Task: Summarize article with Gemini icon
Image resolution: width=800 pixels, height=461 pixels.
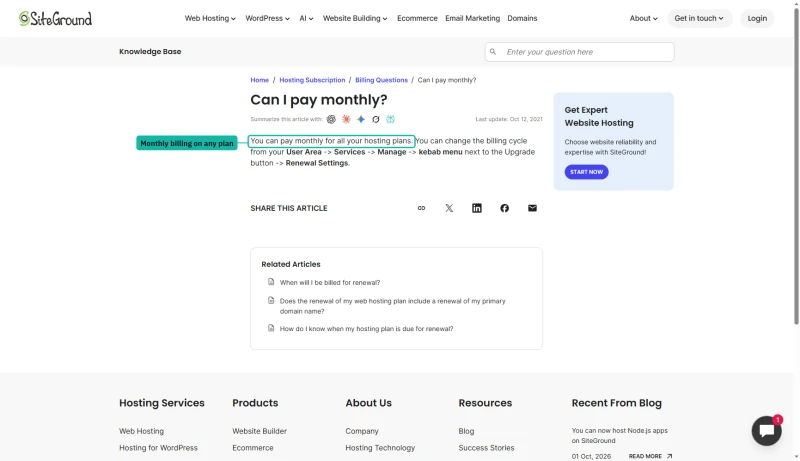Action: click(361, 119)
